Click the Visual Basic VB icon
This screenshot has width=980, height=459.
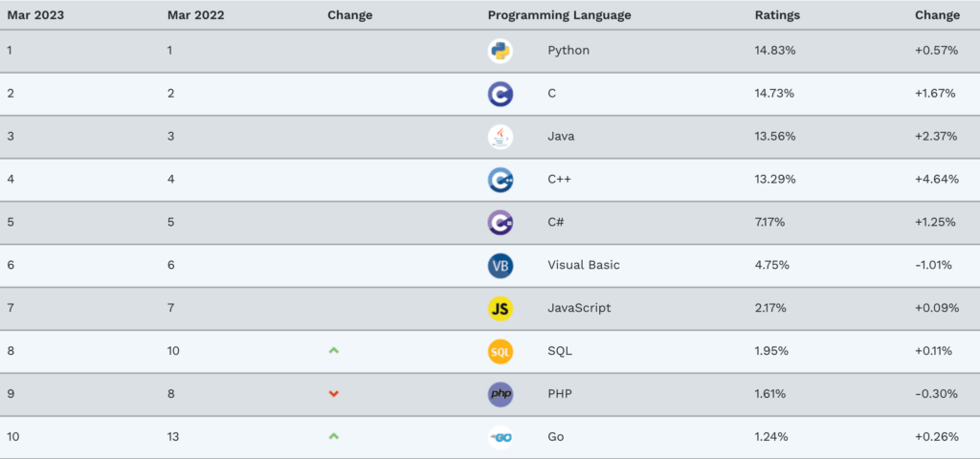[x=500, y=265]
